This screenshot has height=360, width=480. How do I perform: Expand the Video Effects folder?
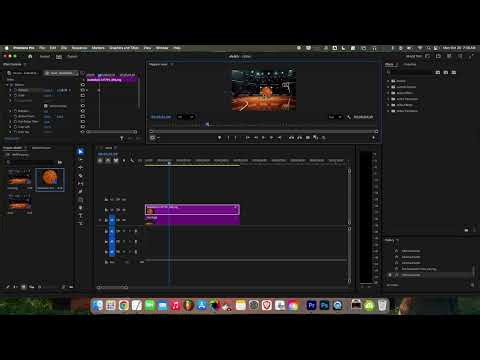pos(388,105)
